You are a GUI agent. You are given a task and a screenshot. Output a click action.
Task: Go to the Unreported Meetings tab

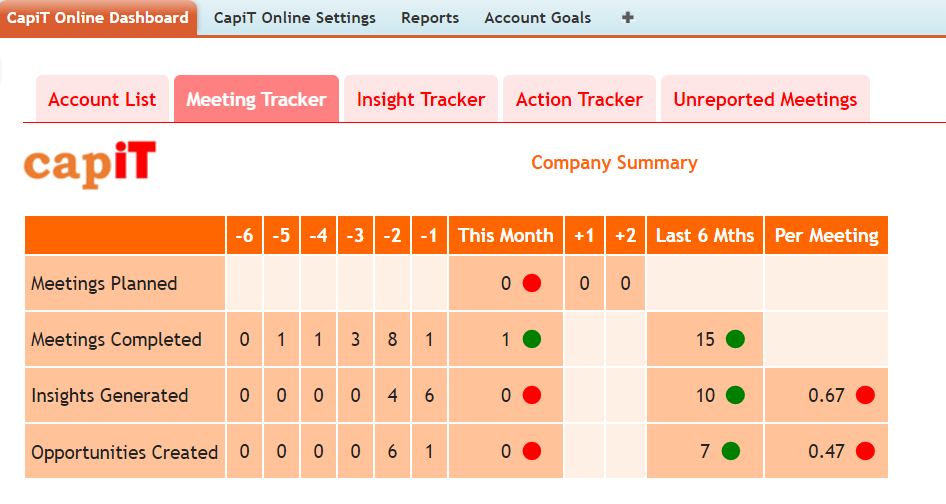765,99
